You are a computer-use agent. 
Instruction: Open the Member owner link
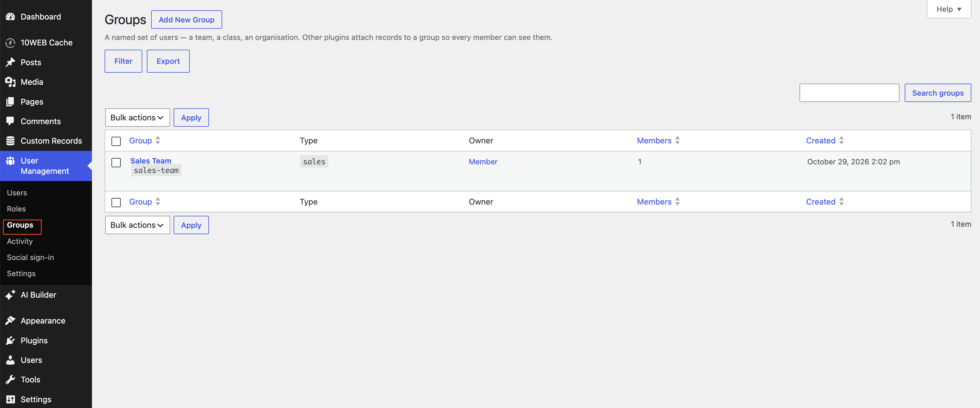[483, 161]
